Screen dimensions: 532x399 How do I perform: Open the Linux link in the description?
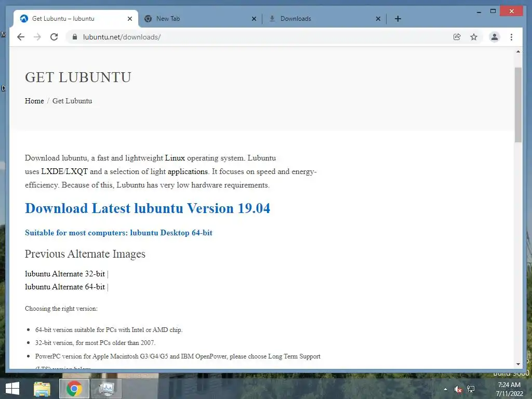175,158
